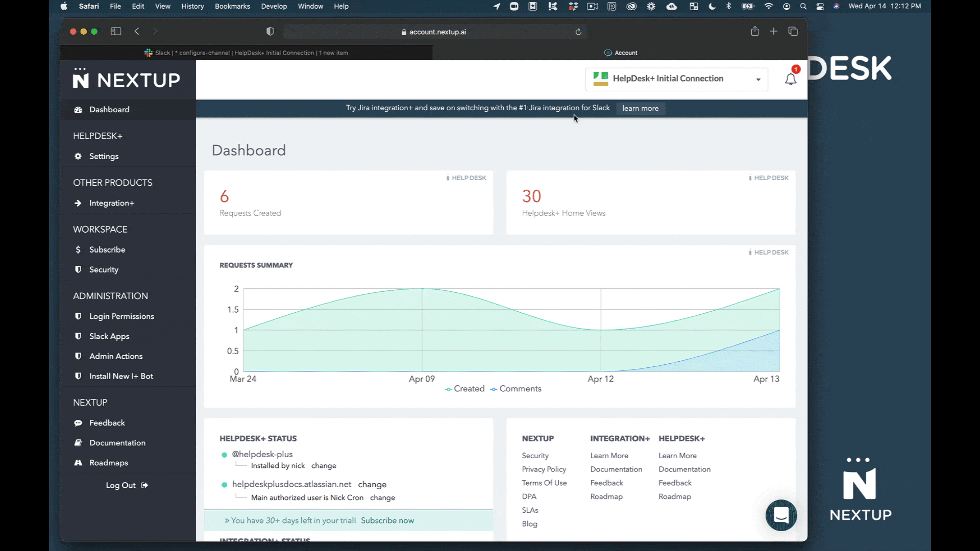Open the SLAs link
The width and height of the screenshot is (980, 551).
[x=530, y=510]
